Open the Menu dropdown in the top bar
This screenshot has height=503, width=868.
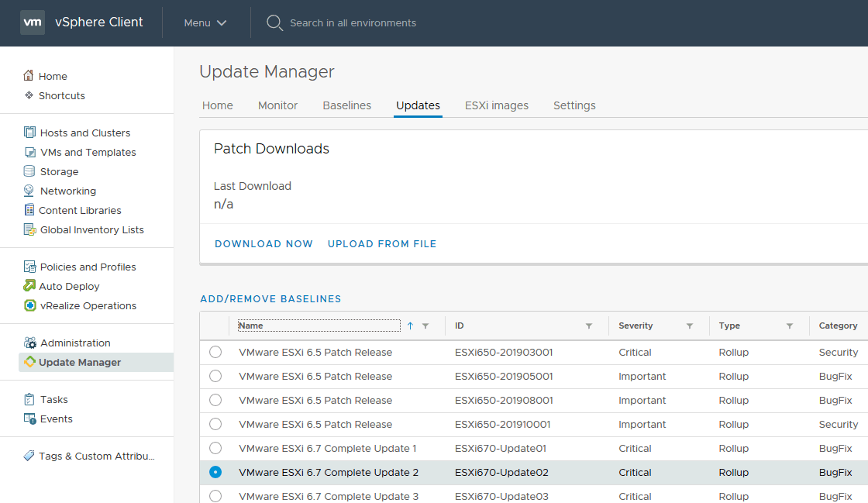coord(205,22)
